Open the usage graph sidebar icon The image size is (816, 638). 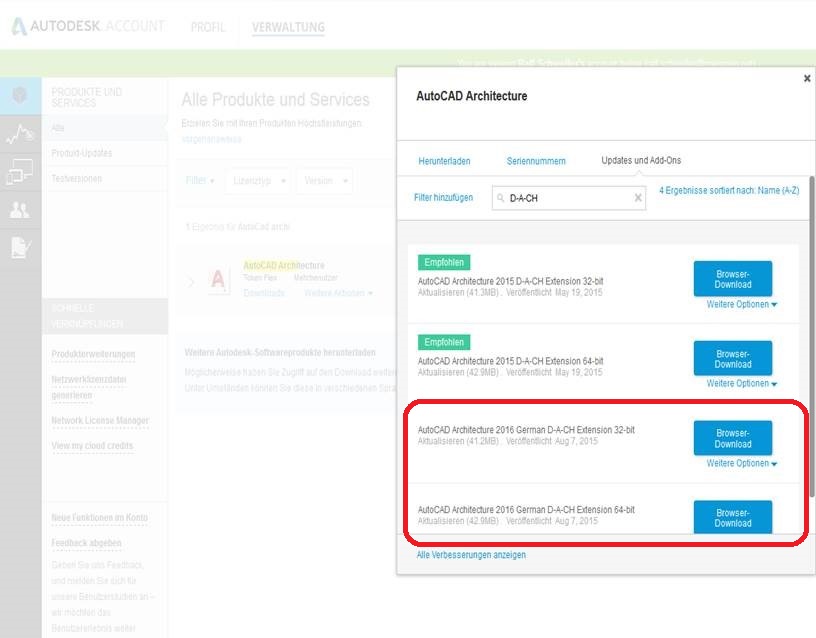20,134
